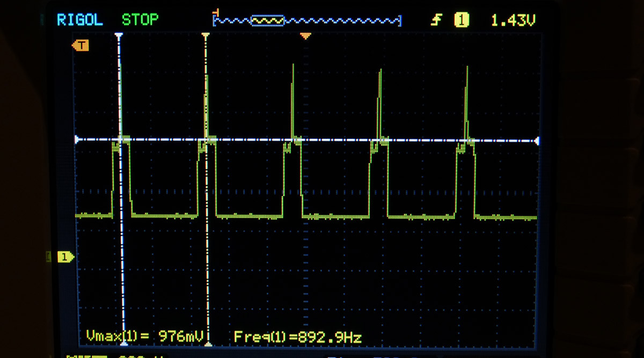
Task: Click the rightmost waveform spike peak
Action: tap(467, 68)
